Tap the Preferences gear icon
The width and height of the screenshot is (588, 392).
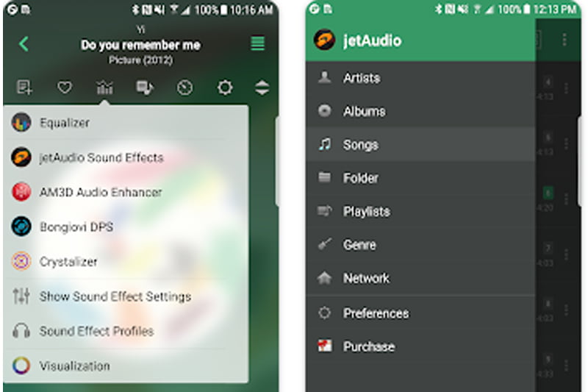(325, 313)
